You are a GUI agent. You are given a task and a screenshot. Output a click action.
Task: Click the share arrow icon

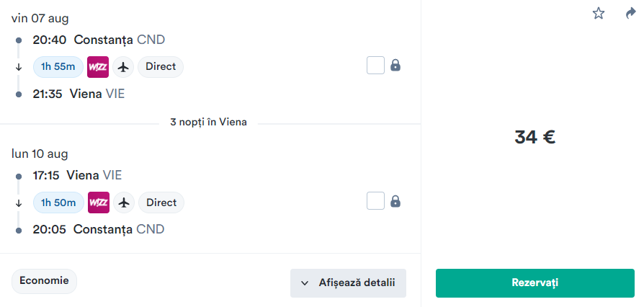[630, 14]
